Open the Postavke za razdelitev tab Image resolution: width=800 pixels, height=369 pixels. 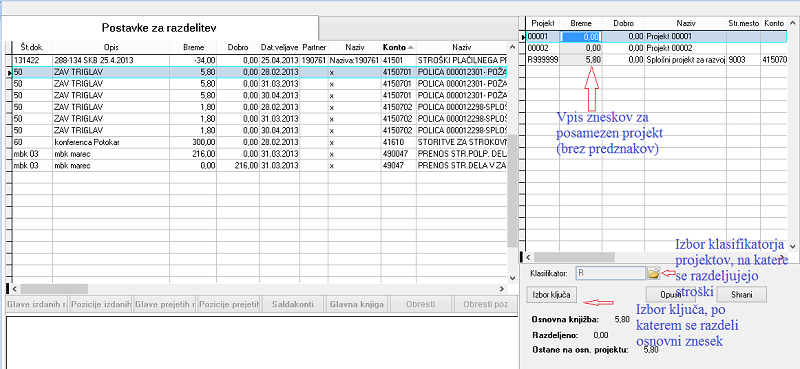point(159,28)
